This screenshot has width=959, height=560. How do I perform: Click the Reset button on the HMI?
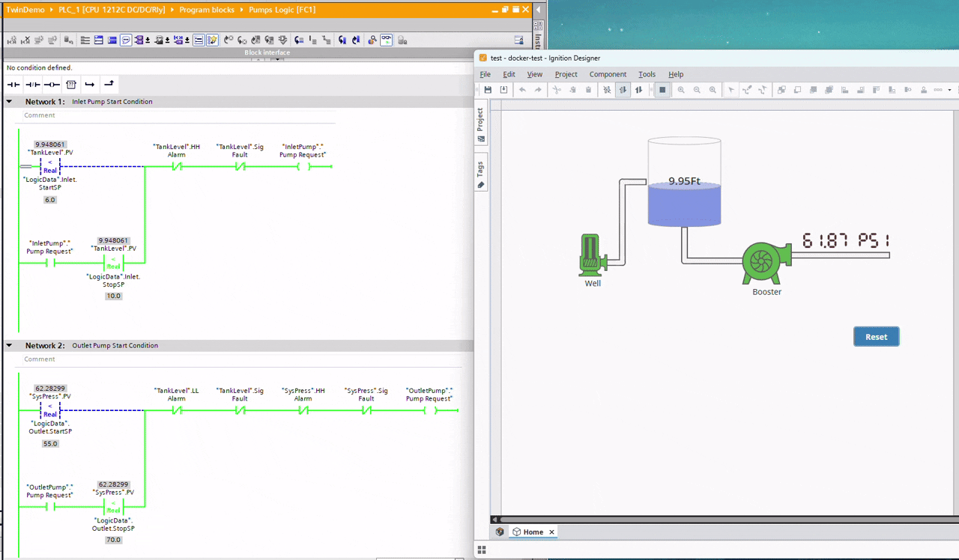click(876, 337)
